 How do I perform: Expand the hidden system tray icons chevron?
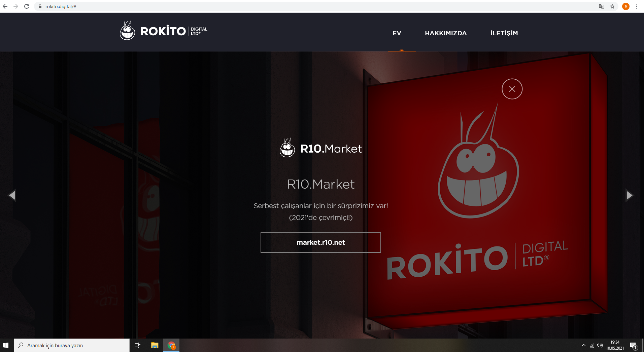[584, 345]
